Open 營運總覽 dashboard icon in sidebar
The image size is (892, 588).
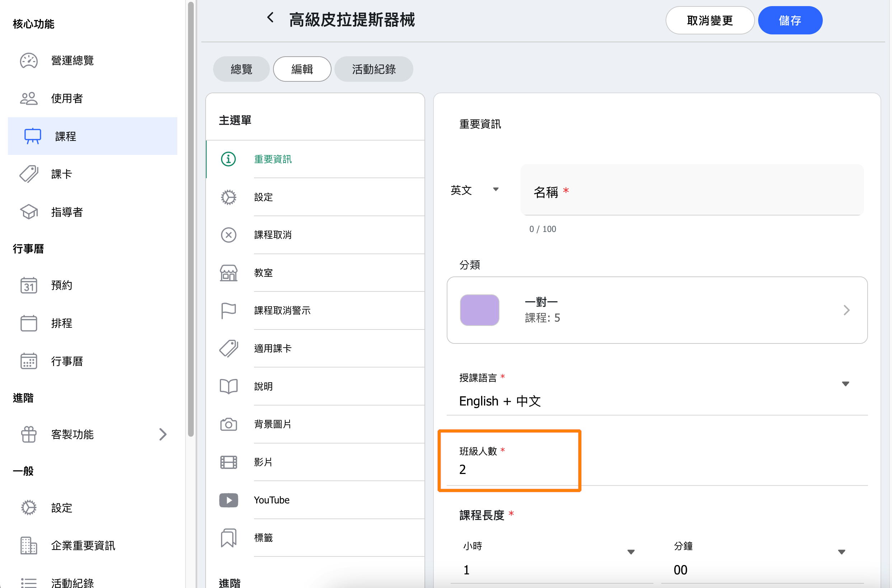coord(29,60)
